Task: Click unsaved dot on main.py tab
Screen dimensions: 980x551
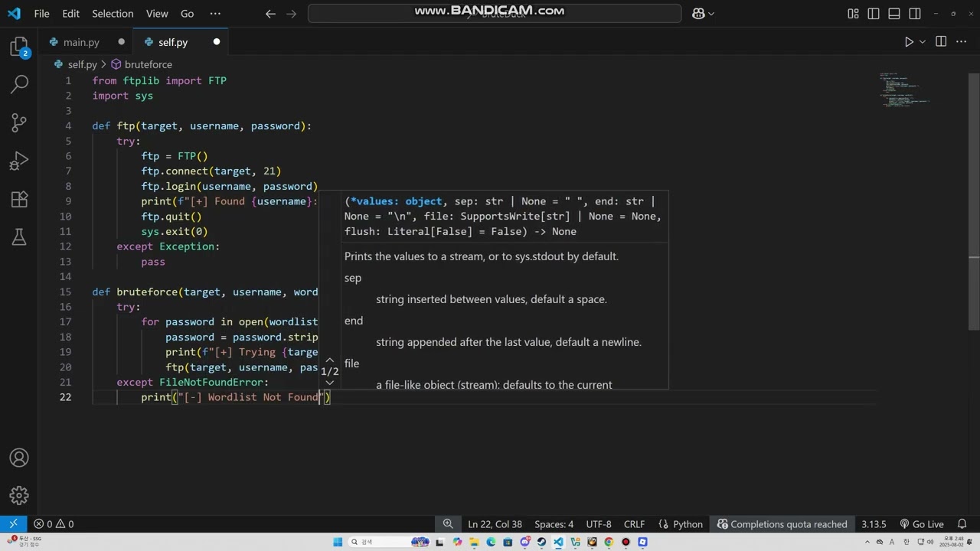Action: pos(121,42)
